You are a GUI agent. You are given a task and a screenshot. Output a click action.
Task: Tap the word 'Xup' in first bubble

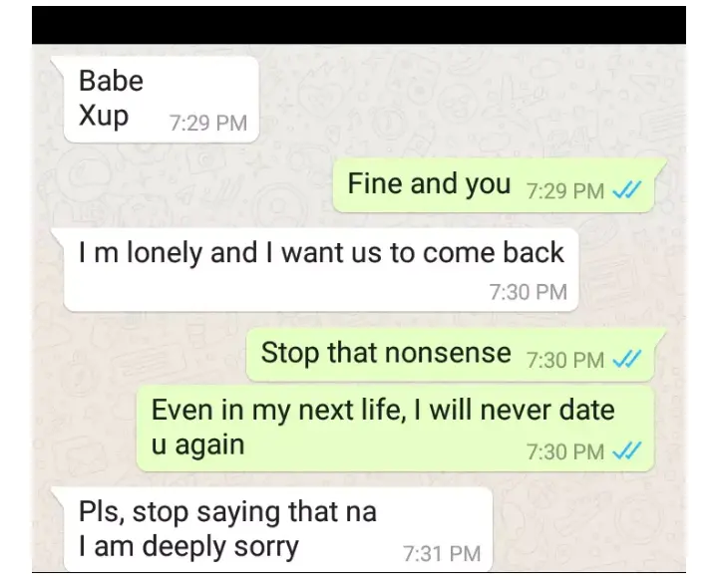click(104, 116)
